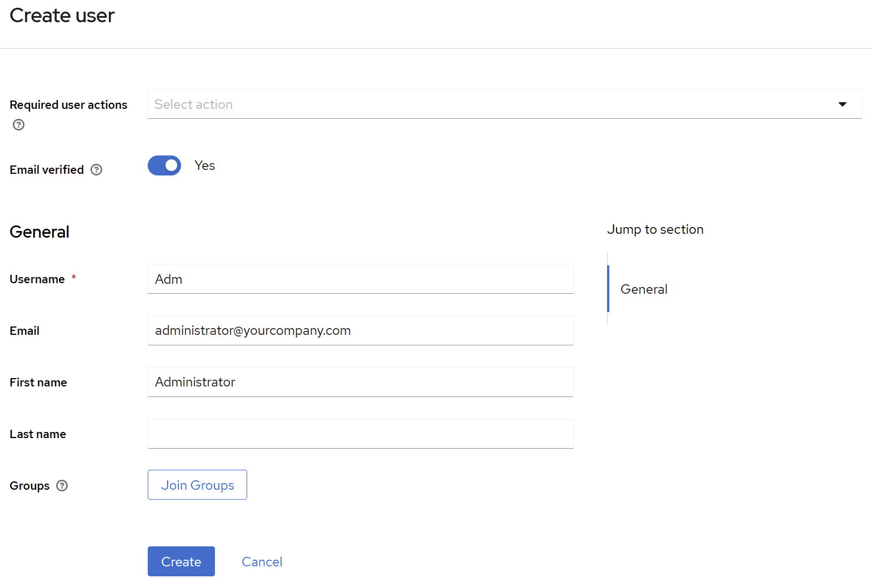
Task: Focus the Username field containing Adm
Action: [x=360, y=279]
